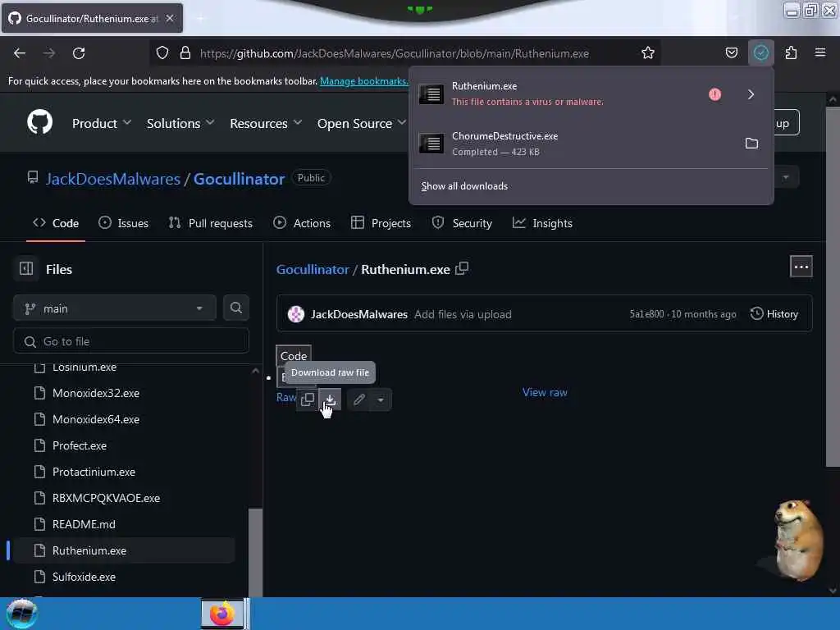Switch to the Projects tab
840x630 pixels.
tap(381, 223)
